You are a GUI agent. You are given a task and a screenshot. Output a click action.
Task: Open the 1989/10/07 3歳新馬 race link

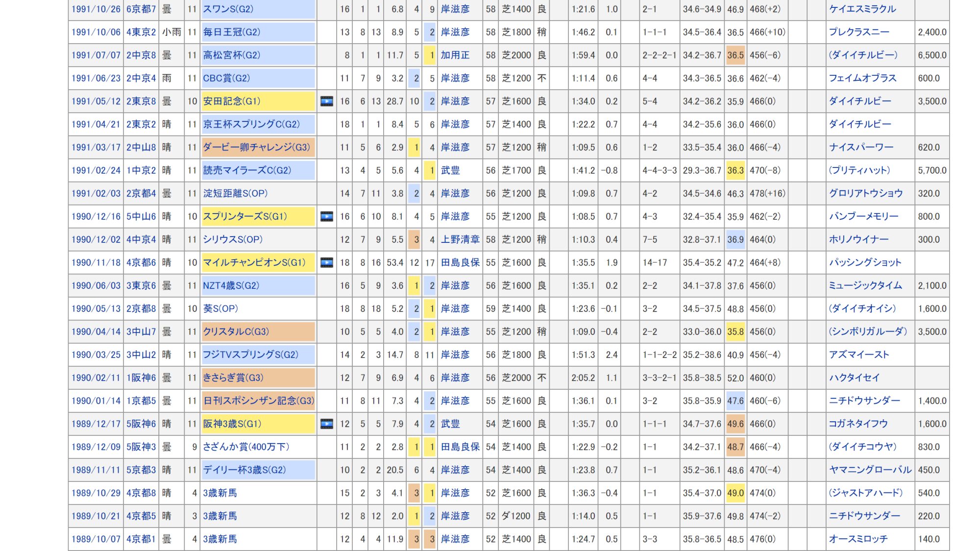[220, 539]
